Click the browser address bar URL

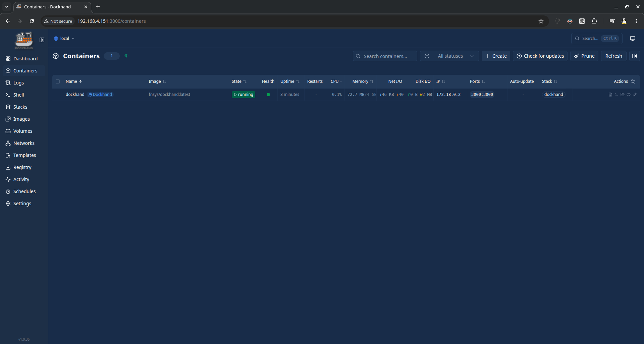(112, 21)
